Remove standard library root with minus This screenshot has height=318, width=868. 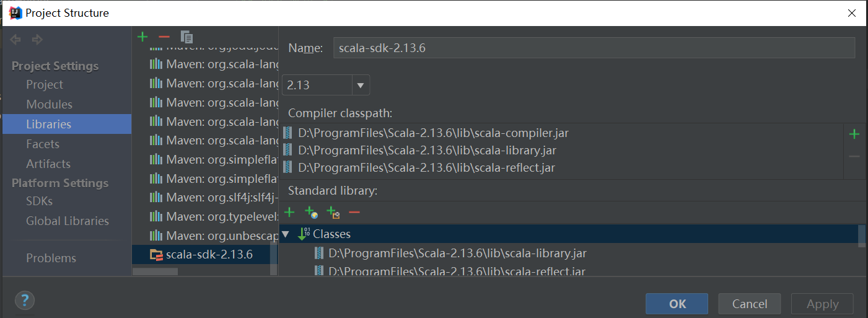click(x=354, y=213)
